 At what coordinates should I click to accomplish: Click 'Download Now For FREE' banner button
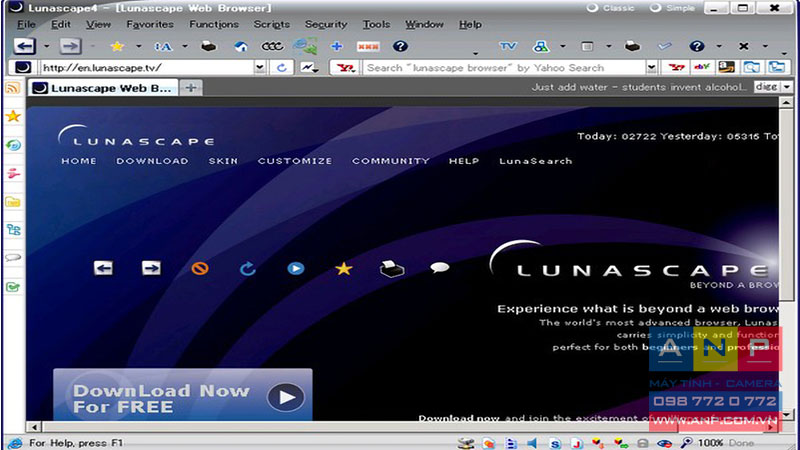(183, 395)
